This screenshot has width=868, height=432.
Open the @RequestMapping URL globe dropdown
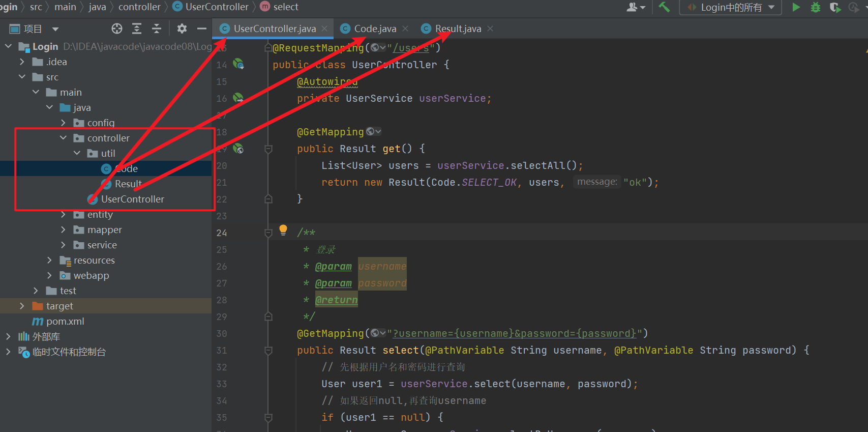(378, 48)
